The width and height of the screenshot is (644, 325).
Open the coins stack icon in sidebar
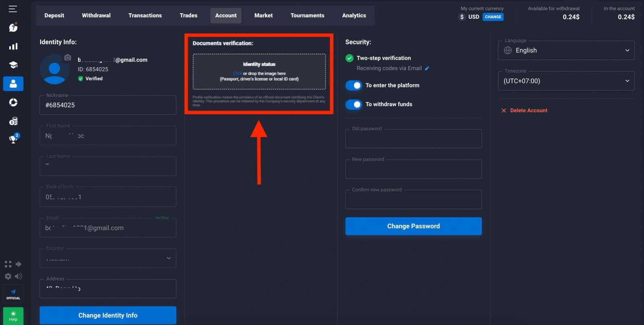[13, 121]
